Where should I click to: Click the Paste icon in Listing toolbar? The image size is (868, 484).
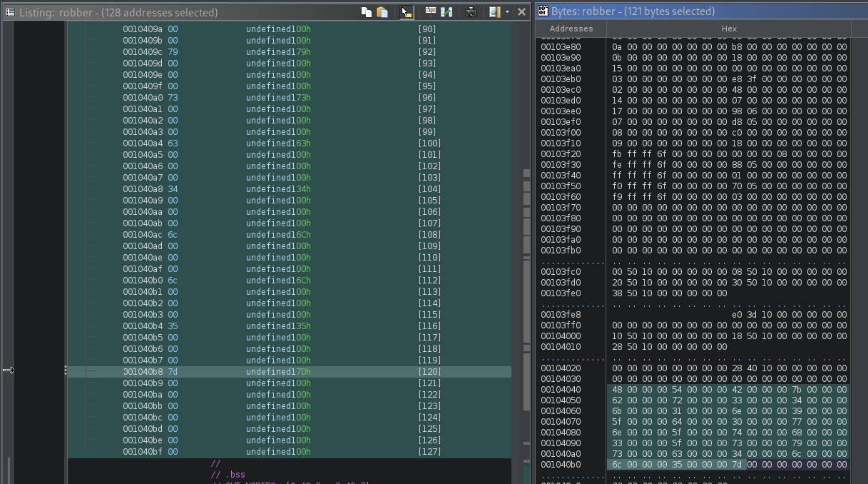tap(382, 12)
